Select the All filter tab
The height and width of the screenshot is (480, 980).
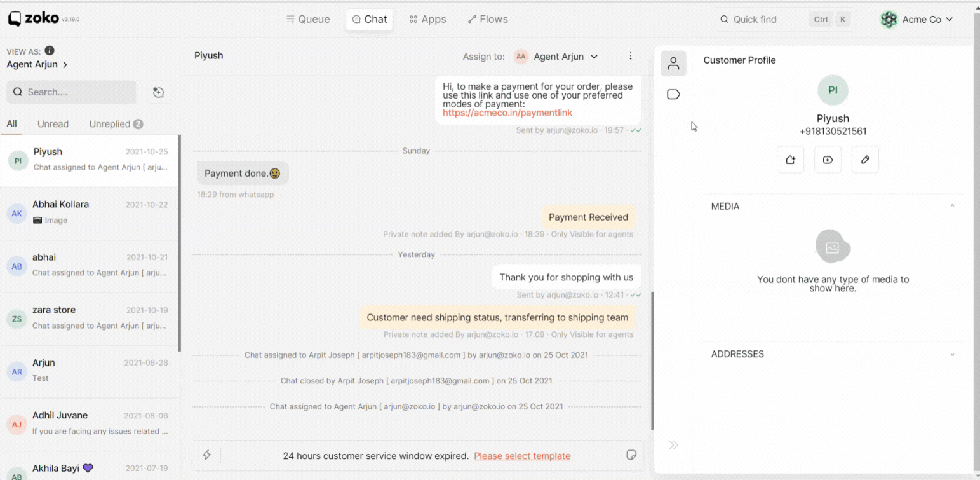11,124
